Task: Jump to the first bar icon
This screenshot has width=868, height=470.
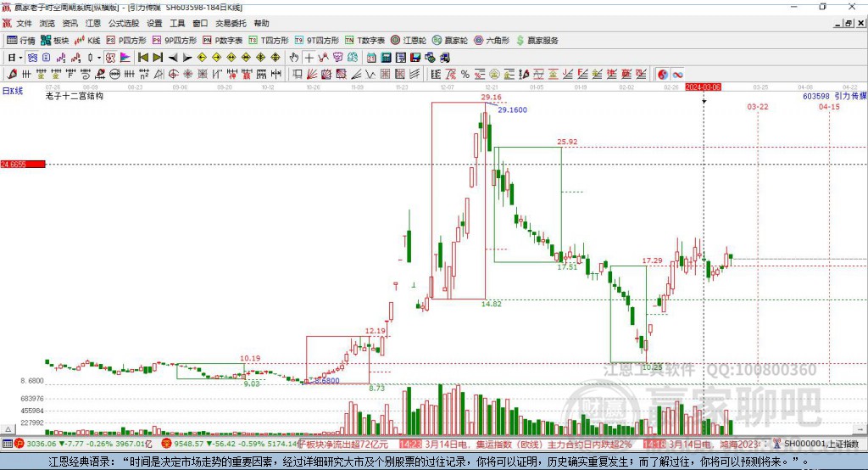Action: point(142,58)
